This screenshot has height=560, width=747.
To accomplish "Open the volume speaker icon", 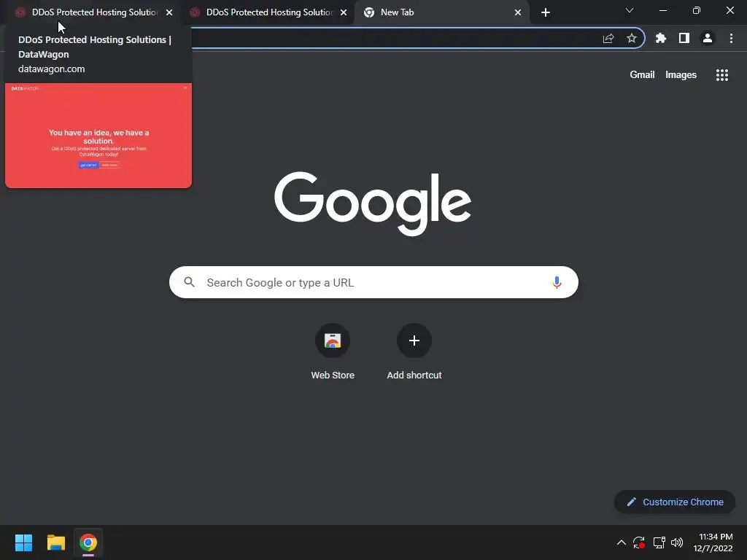I will (x=677, y=542).
